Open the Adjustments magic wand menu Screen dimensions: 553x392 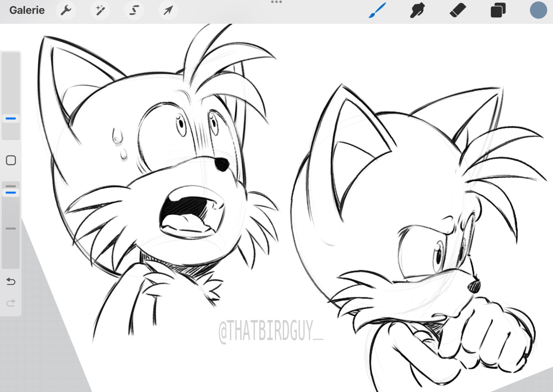(x=100, y=10)
